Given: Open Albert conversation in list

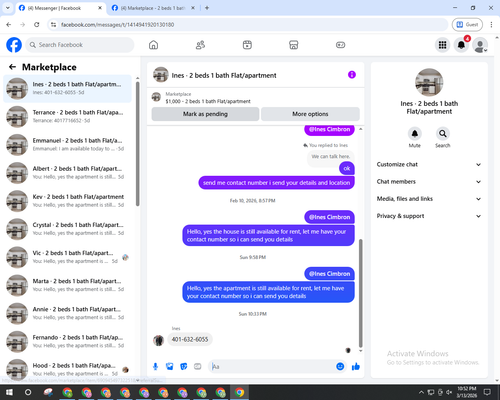Looking at the screenshot, I should (x=67, y=173).
